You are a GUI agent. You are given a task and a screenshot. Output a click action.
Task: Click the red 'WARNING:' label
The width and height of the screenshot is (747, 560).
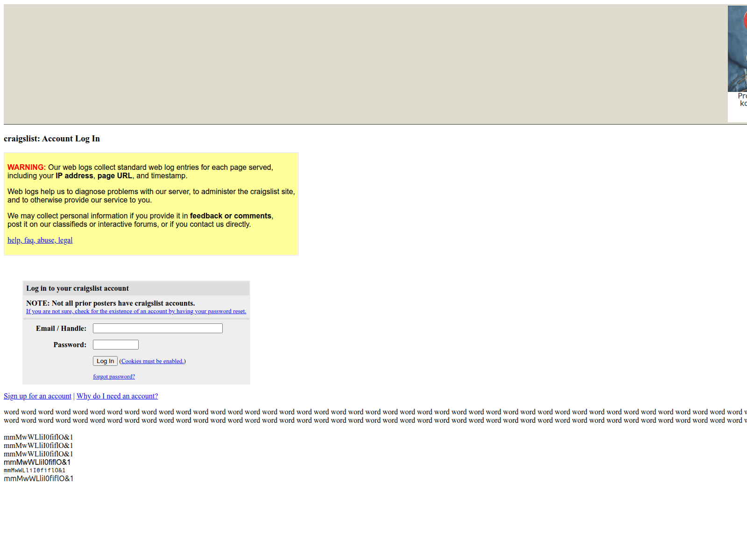click(27, 168)
